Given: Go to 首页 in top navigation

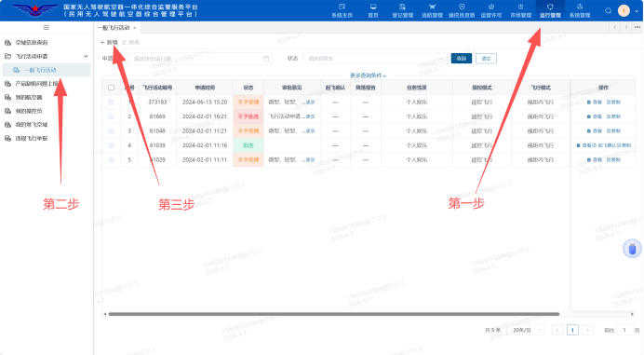Looking at the screenshot, I should (373, 11).
